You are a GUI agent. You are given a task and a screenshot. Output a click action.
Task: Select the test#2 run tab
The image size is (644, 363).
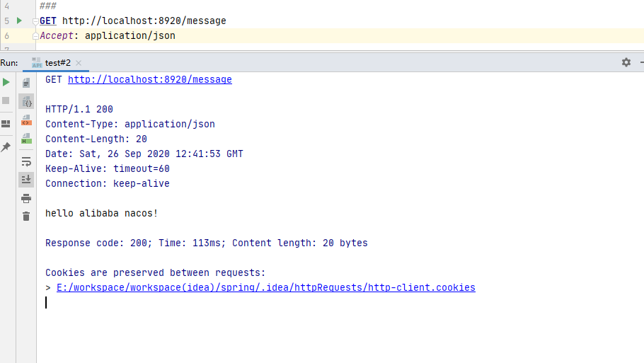(x=57, y=62)
